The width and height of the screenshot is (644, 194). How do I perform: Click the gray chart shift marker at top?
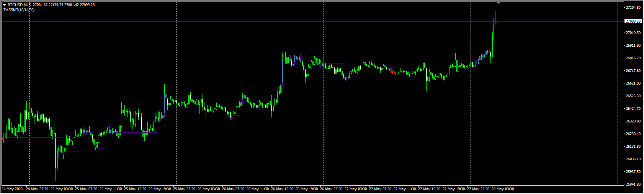(x=499, y=3)
